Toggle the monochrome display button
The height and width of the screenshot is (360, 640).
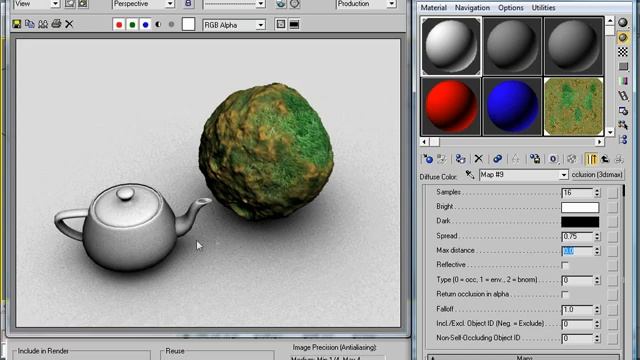(x=171, y=25)
